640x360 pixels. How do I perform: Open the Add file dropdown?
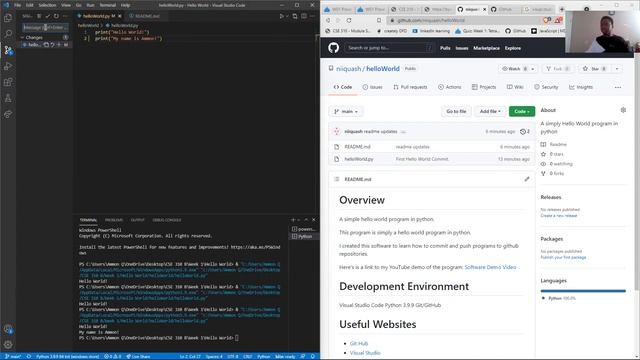pyautogui.click(x=490, y=111)
